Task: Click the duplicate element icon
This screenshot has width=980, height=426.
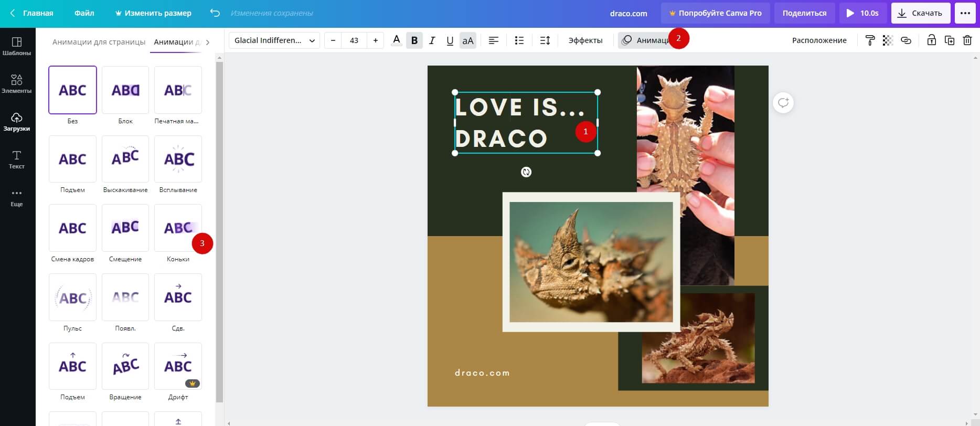Action: tap(950, 40)
